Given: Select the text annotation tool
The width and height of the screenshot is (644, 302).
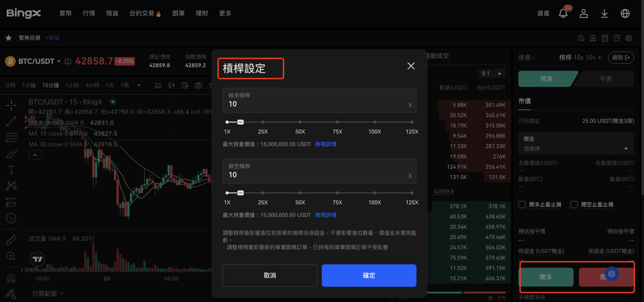Looking at the screenshot, I should pyautogui.click(x=11, y=169).
